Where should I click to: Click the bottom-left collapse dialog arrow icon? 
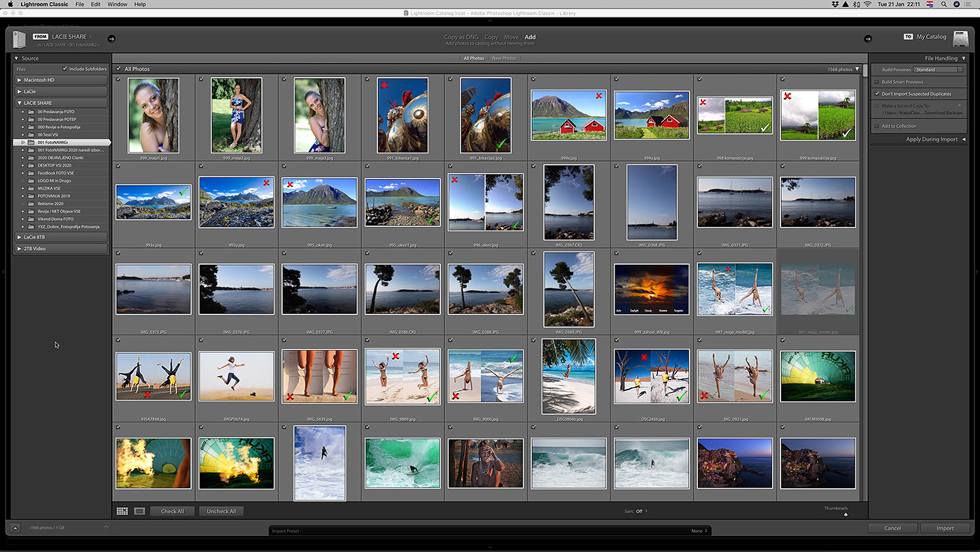coord(15,528)
